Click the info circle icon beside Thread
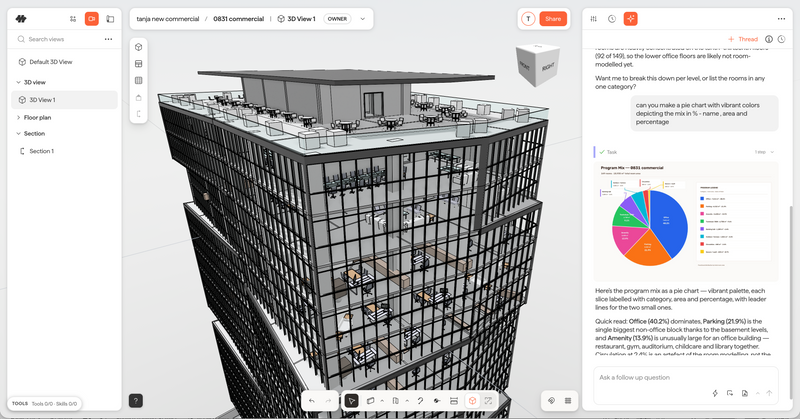This screenshot has height=419, width=800. (x=769, y=39)
